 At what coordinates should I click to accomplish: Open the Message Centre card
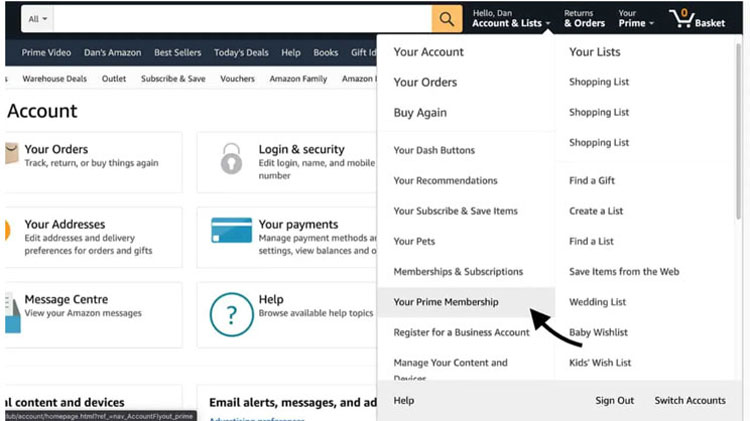(94, 315)
